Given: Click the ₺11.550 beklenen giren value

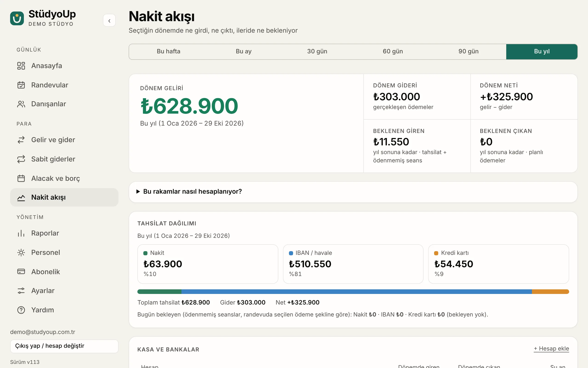Looking at the screenshot, I should (x=391, y=142).
